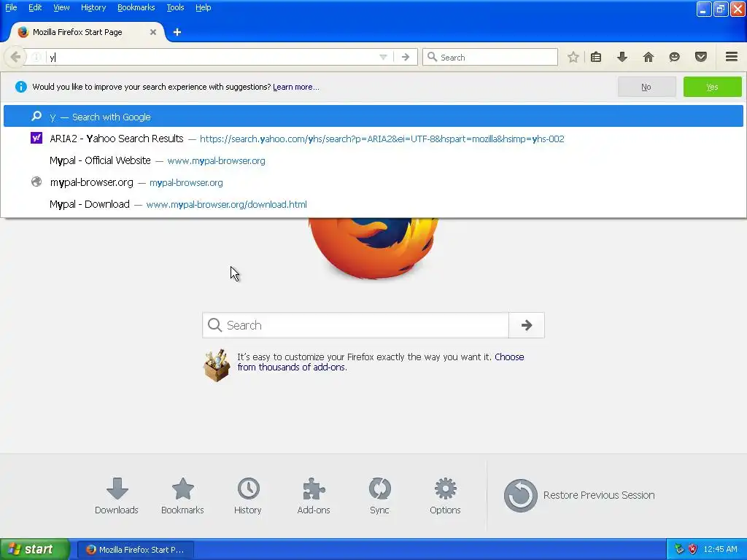Open Options from start page launcher
Image resolution: width=747 pixels, height=560 pixels.
[x=445, y=496]
